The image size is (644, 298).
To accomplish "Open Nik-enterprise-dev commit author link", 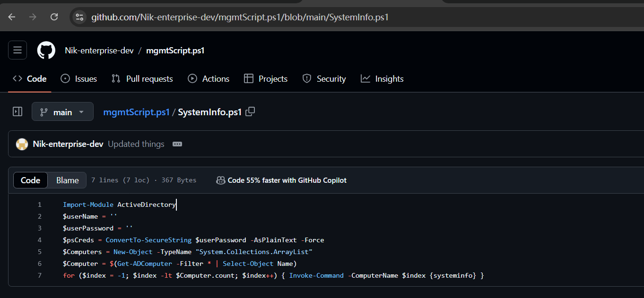I will point(68,144).
